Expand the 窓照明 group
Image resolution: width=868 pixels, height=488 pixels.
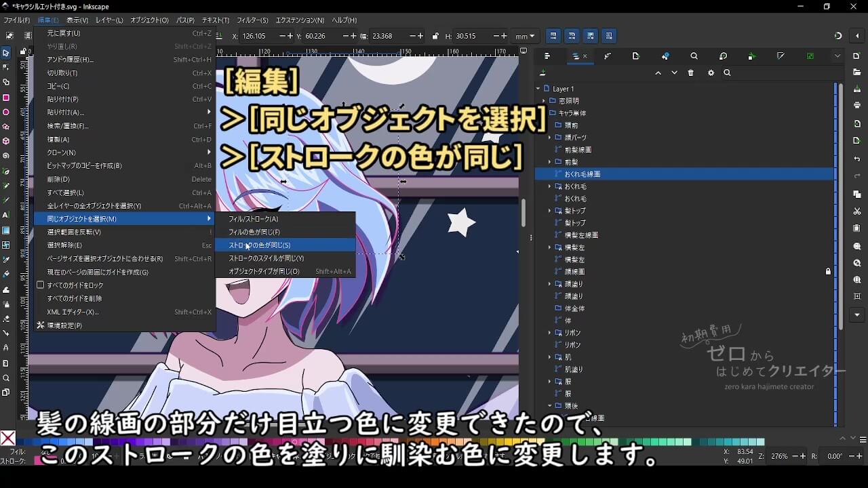pos(544,101)
